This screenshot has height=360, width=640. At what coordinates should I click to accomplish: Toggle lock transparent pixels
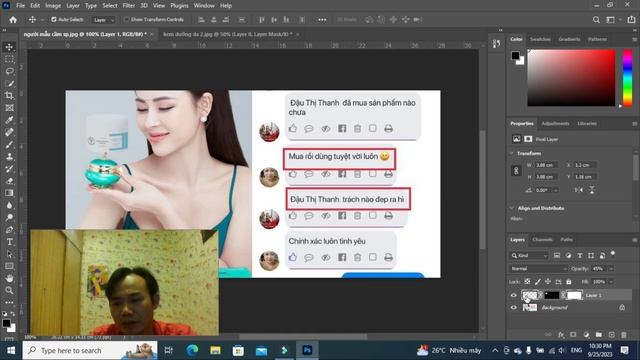click(x=527, y=282)
